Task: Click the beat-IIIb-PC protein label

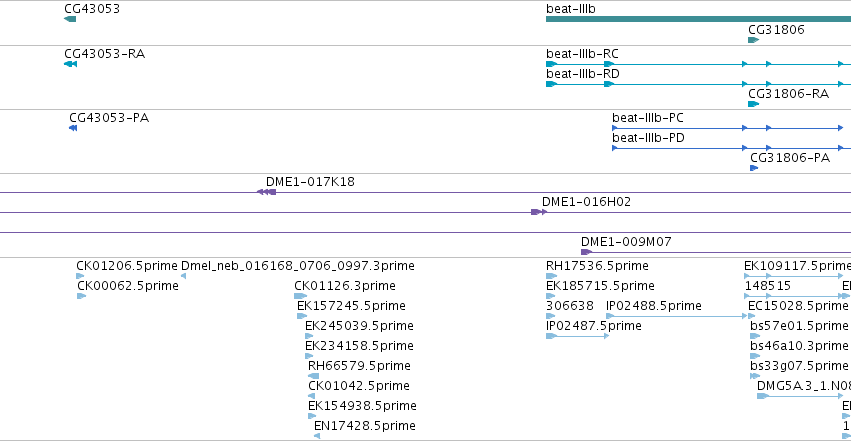Action: point(647,118)
